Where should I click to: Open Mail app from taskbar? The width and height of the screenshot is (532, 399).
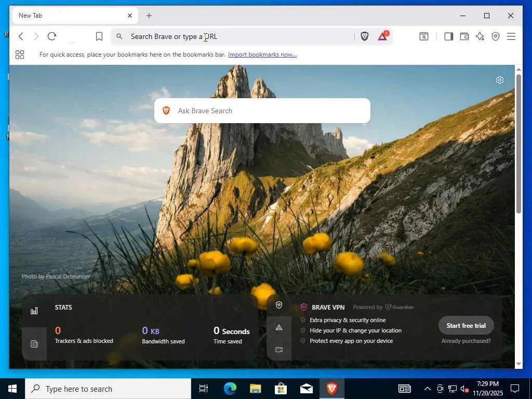(307, 389)
